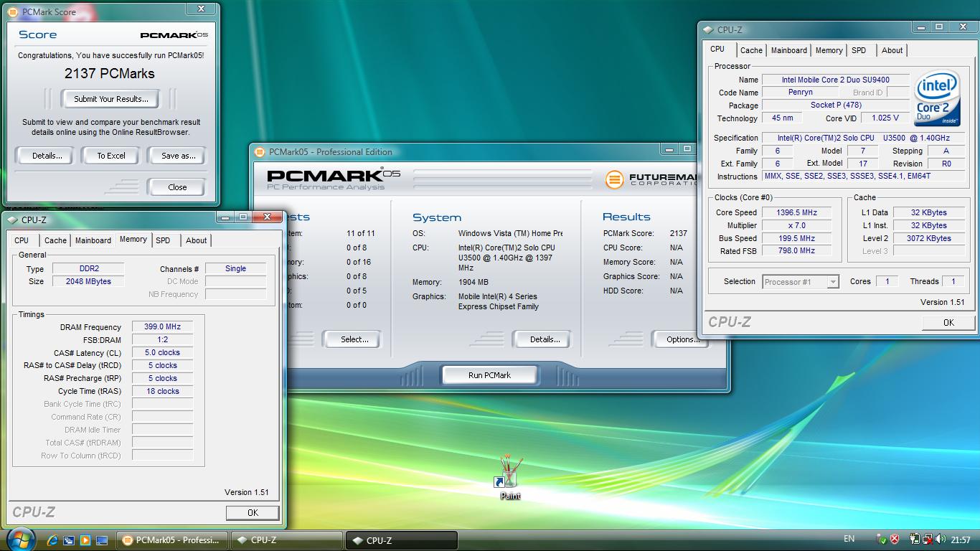Click the Options button under Results
Image resolution: width=980 pixels, height=551 pixels.
[682, 339]
